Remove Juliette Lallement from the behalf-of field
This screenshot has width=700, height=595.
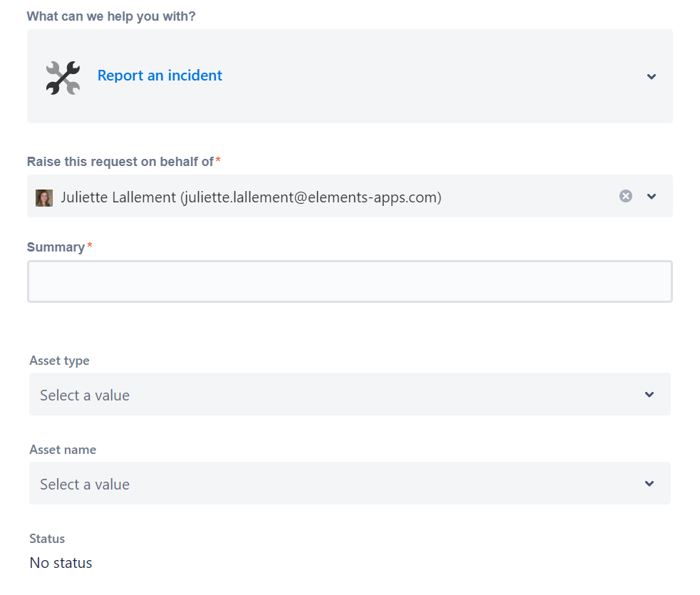point(626,196)
